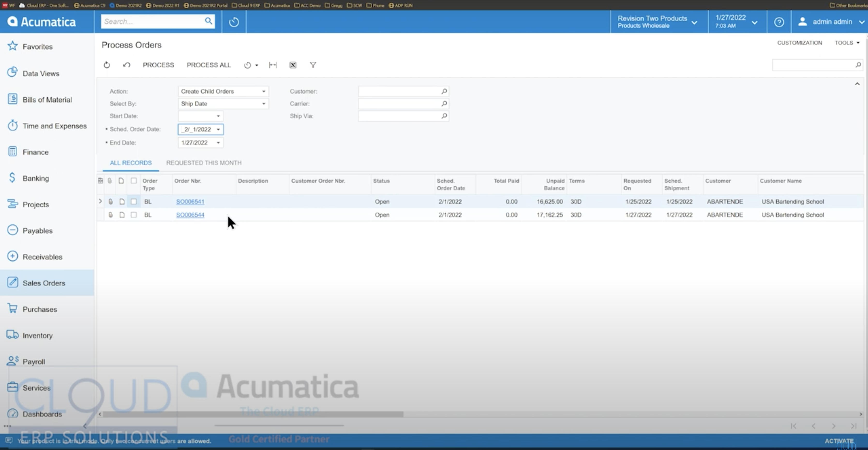Open the Start Date calendar dropdown
Image resolution: width=868 pixels, height=450 pixels.
218,116
